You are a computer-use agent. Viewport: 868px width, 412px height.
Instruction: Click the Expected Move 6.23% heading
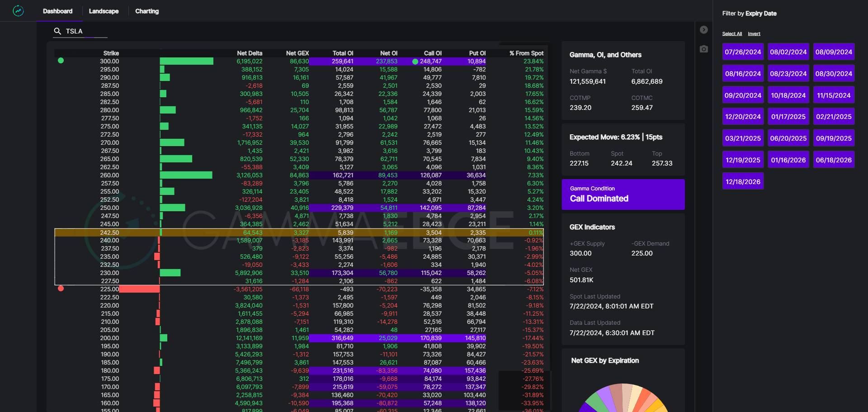coord(616,137)
